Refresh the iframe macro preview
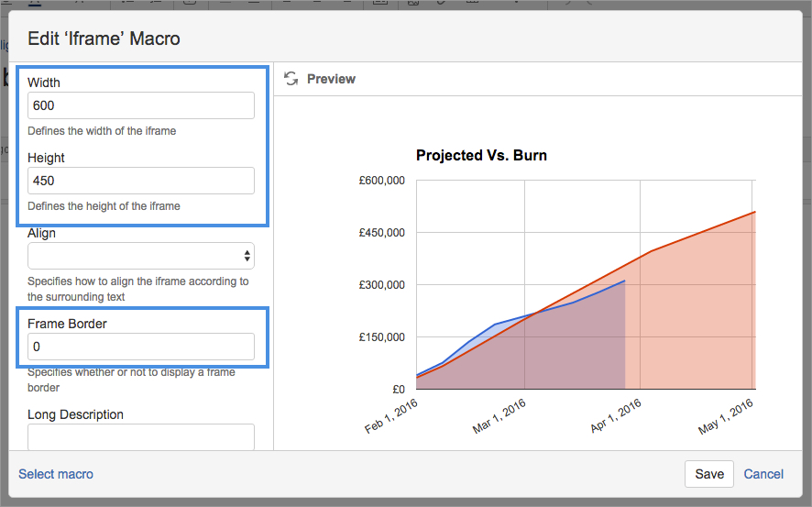Screen dimensions: 812x507 (291, 79)
